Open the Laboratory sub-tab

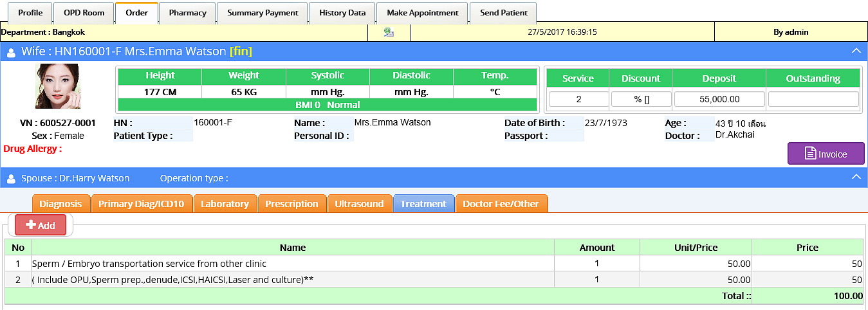(x=225, y=204)
